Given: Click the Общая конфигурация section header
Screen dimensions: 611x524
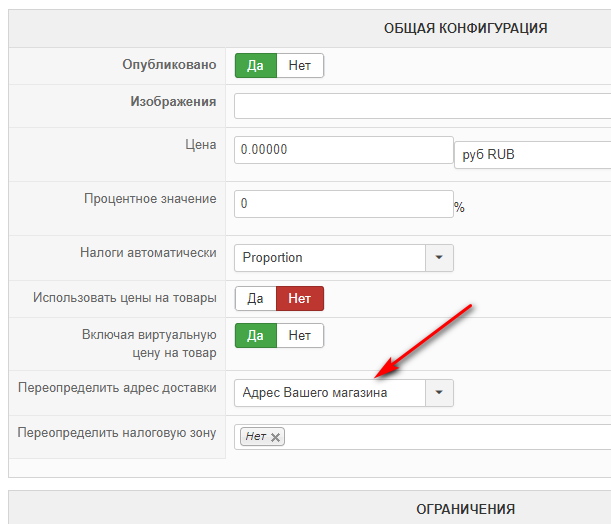Looking at the screenshot, I should (x=465, y=28).
